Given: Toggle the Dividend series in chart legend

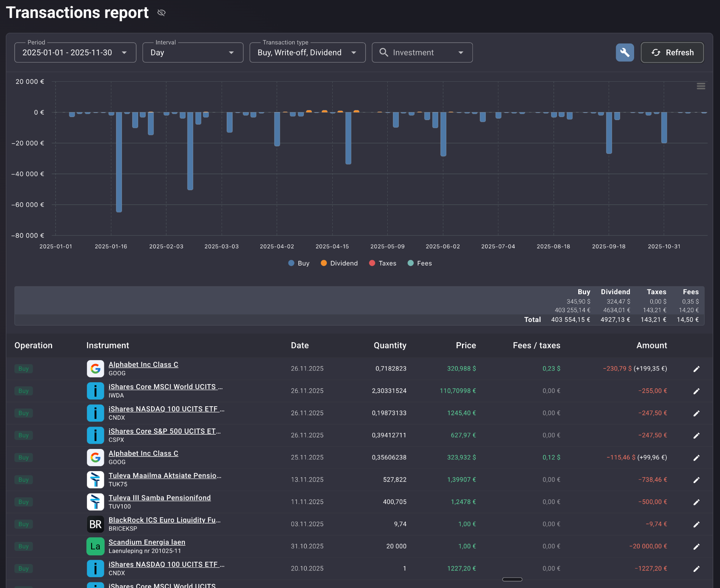Looking at the screenshot, I should (x=339, y=263).
